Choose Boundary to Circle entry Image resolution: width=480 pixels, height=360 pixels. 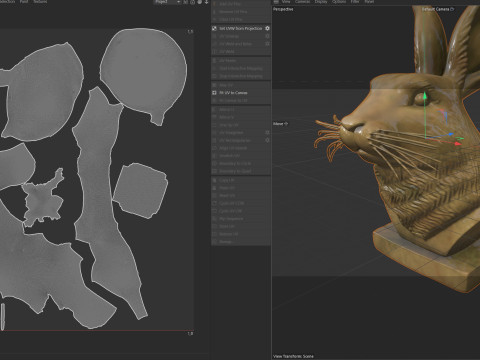click(x=241, y=163)
